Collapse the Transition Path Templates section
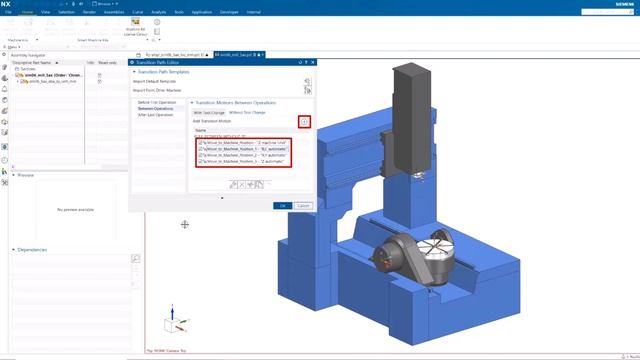640x360 pixels. tap(134, 72)
